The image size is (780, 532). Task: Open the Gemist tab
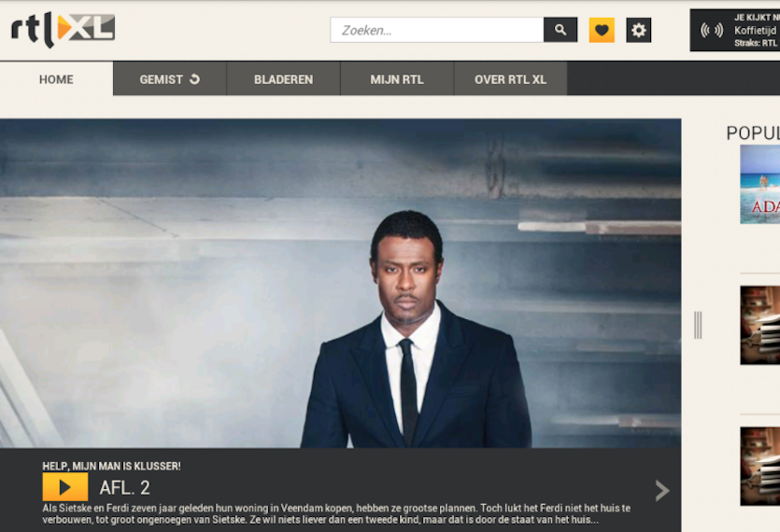tap(170, 79)
